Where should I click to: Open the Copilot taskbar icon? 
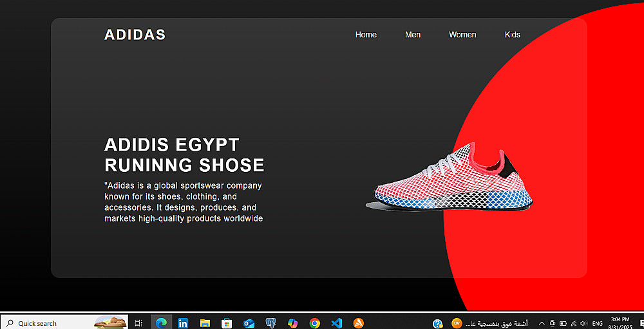[293, 323]
